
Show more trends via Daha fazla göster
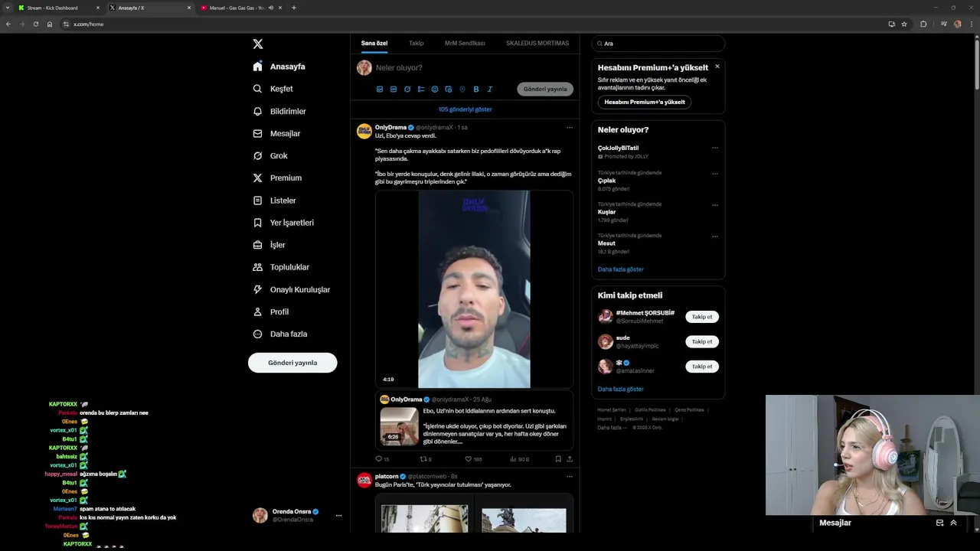(x=620, y=269)
